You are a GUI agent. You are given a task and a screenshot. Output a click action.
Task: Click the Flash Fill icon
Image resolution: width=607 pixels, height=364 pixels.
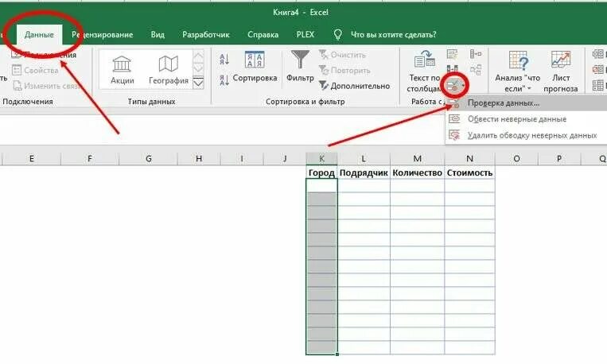pyautogui.click(x=452, y=54)
